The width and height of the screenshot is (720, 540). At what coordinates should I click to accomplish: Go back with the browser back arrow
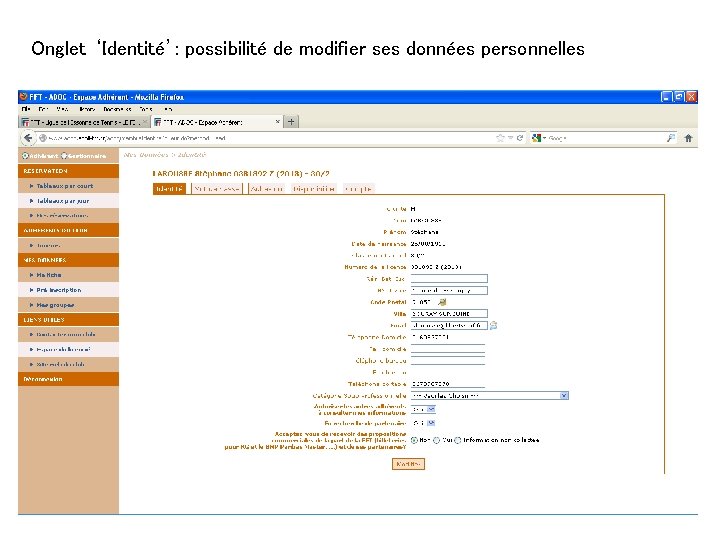click(28, 138)
